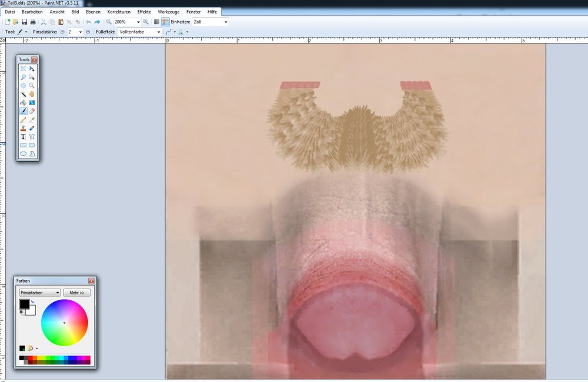Viewport: 588px width, 382px height.
Task: Select the Rounded Rectangle shape tool
Action: [x=32, y=145]
